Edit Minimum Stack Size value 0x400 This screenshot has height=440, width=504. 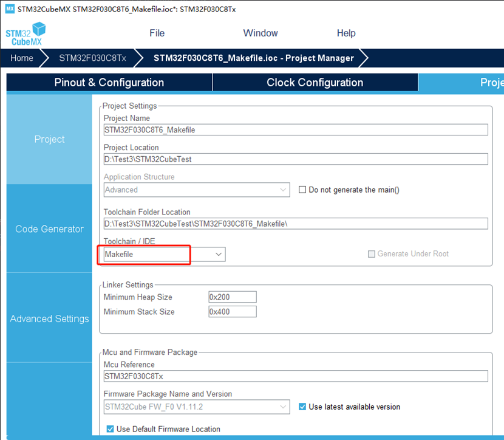(x=233, y=312)
